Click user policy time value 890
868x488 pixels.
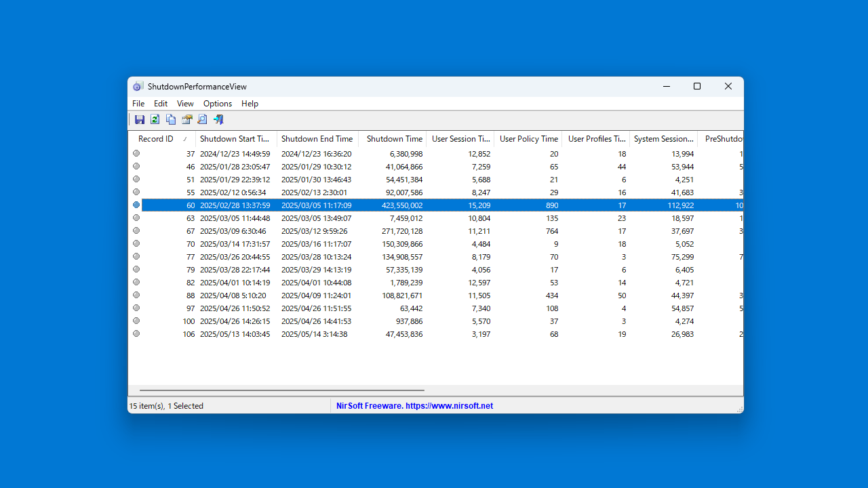tap(551, 205)
